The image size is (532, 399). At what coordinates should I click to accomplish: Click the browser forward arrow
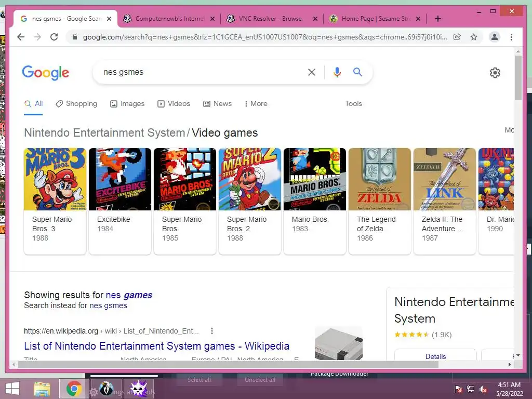click(37, 37)
